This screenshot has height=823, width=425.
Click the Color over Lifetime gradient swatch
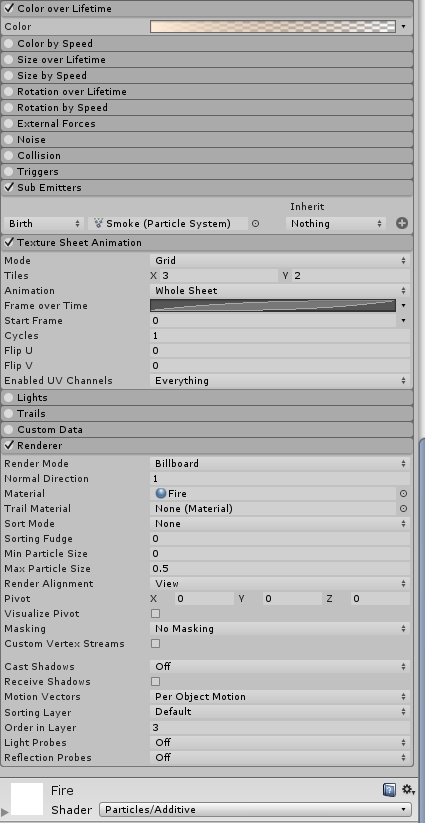click(x=273, y=27)
